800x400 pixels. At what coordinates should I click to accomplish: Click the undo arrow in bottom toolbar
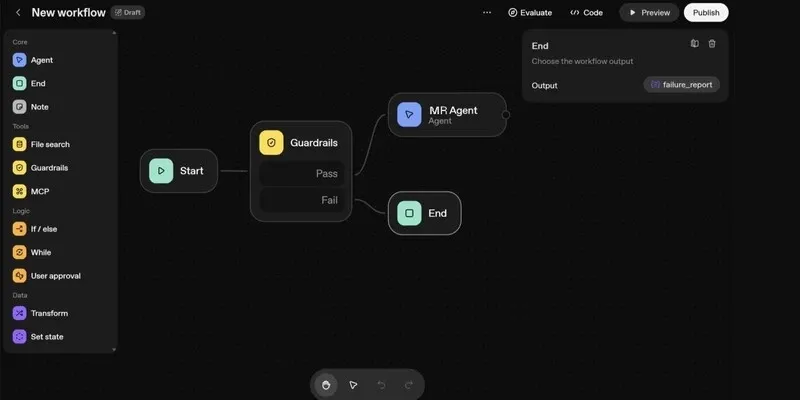[x=381, y=385]
